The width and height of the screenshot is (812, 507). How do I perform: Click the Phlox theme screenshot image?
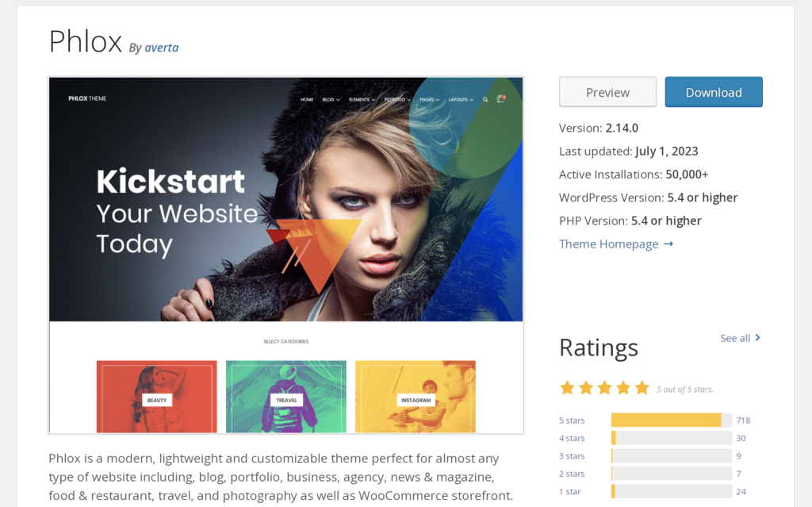pyautogui.click(x=285, y=255)
